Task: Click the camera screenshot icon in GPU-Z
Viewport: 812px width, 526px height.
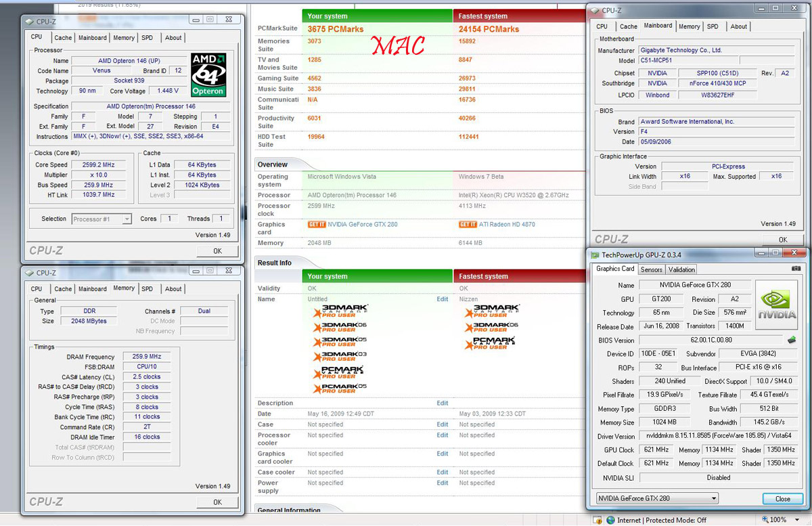Action: [x=795, y=268]
